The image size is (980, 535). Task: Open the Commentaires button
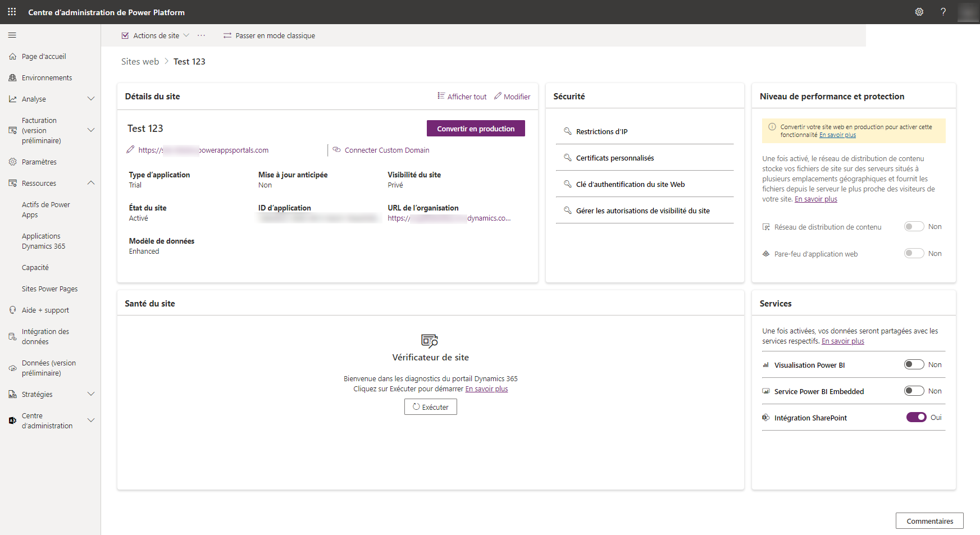click(x=929, y=521)
